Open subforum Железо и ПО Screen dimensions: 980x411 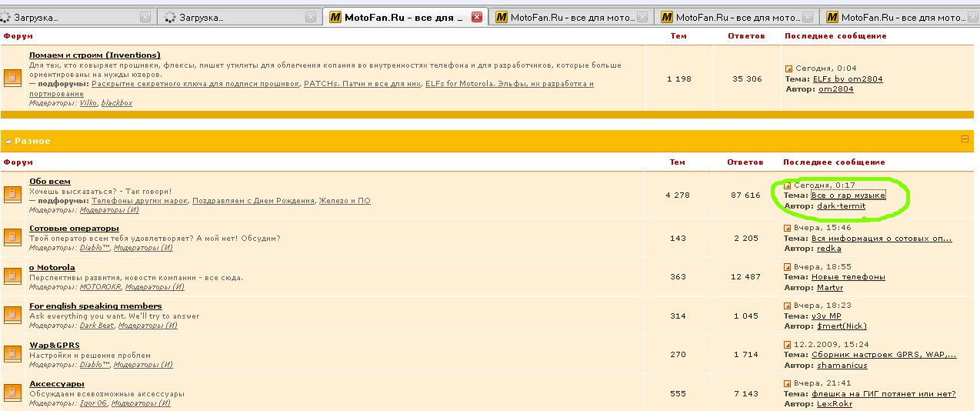pos(345,201)
